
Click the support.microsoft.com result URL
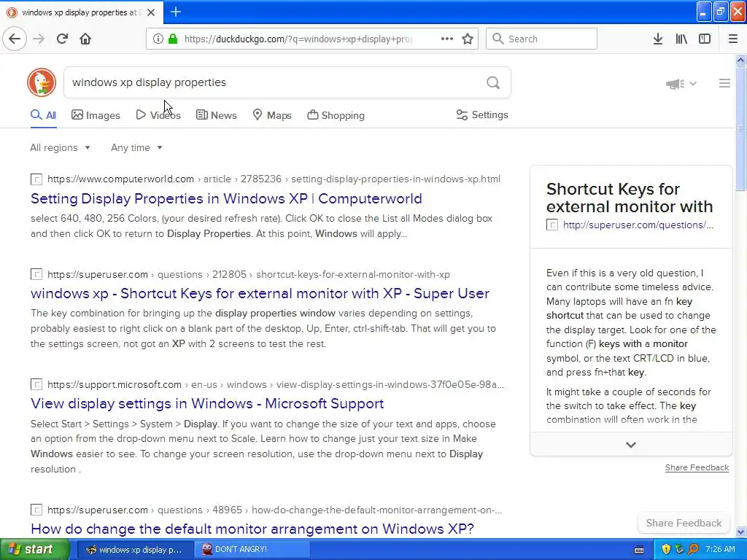275,384
